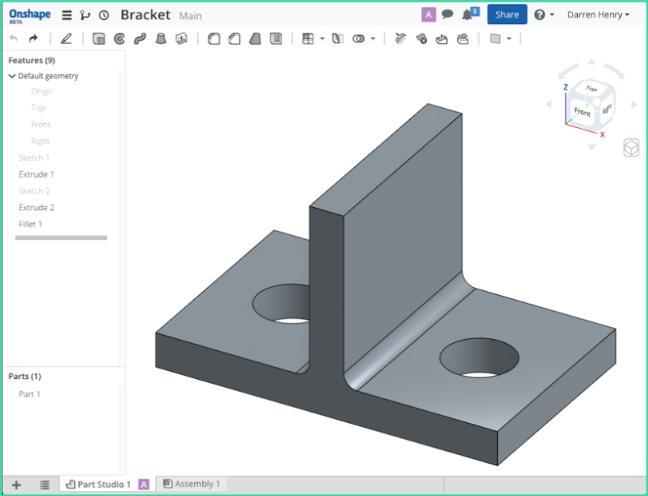Click the Sketch pencil tool
This screenshot has height=496, width=648.
click(66, 39)
